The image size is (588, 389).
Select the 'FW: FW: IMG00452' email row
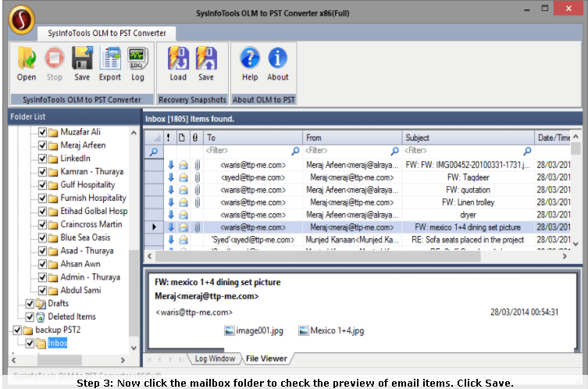[358, 165]
